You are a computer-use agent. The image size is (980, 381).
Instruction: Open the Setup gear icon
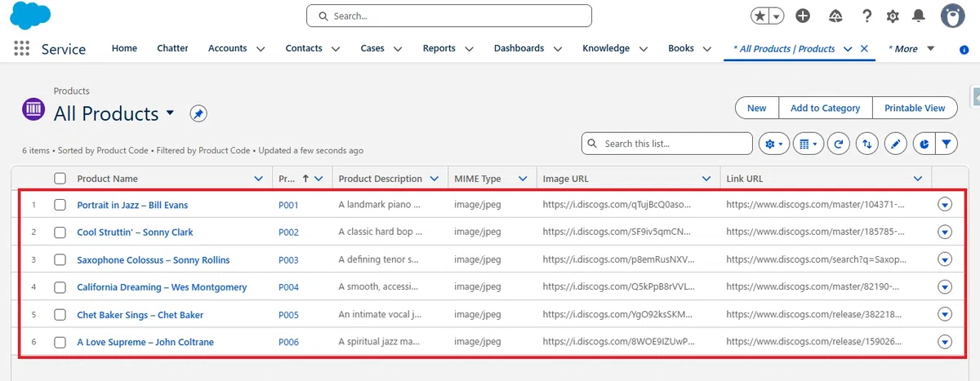point(893,16)
